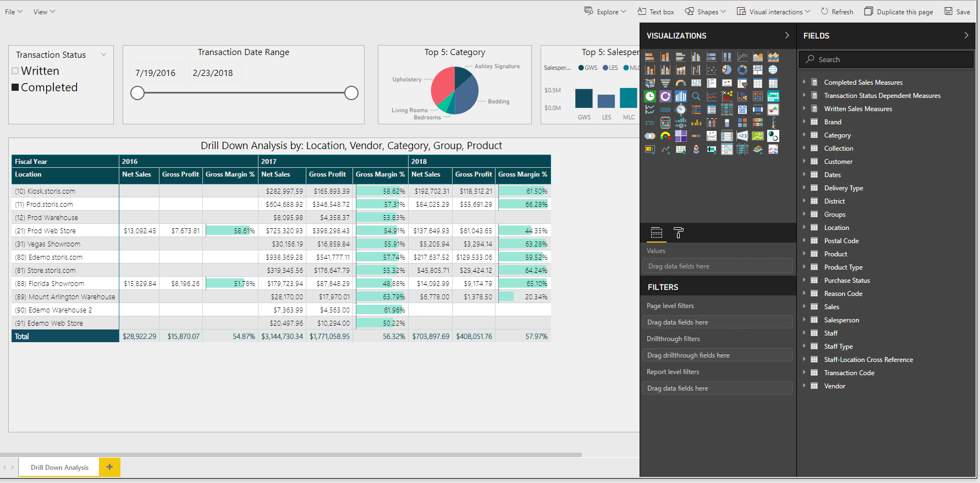
Task: Choose the Venn diagram custom visual
Action: click(x=650, y=136)
